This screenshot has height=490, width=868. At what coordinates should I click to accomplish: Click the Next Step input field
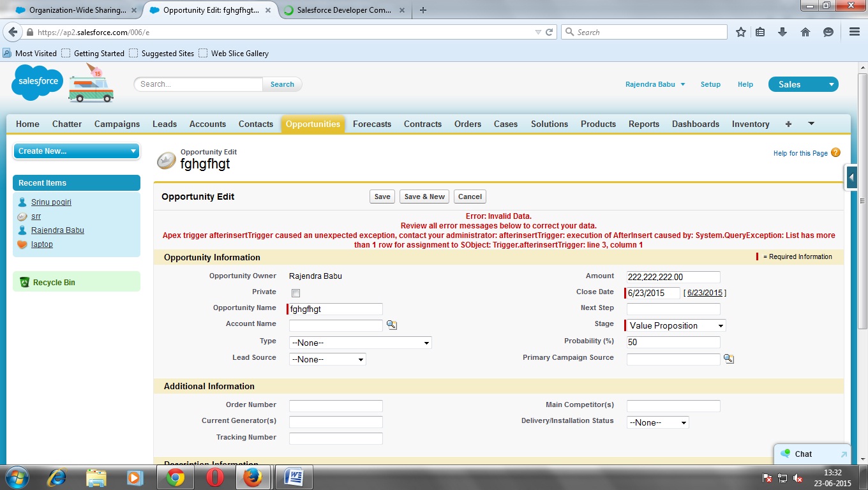point(673,309)
